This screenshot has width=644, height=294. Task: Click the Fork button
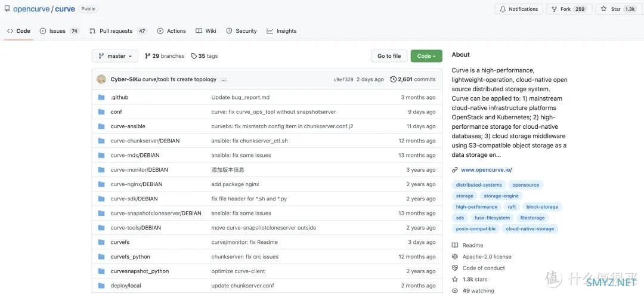point(569,9)
